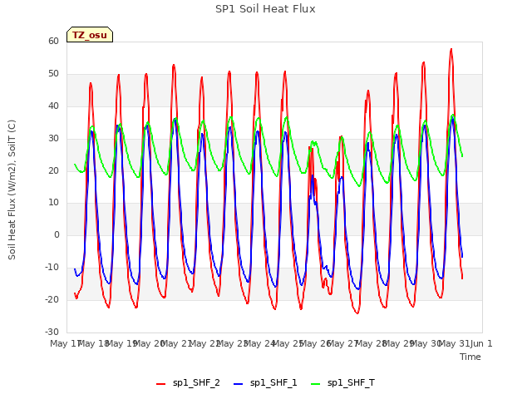
Task: Click the May 17 x-axis tick label
Action: click(x=65, y=343)
